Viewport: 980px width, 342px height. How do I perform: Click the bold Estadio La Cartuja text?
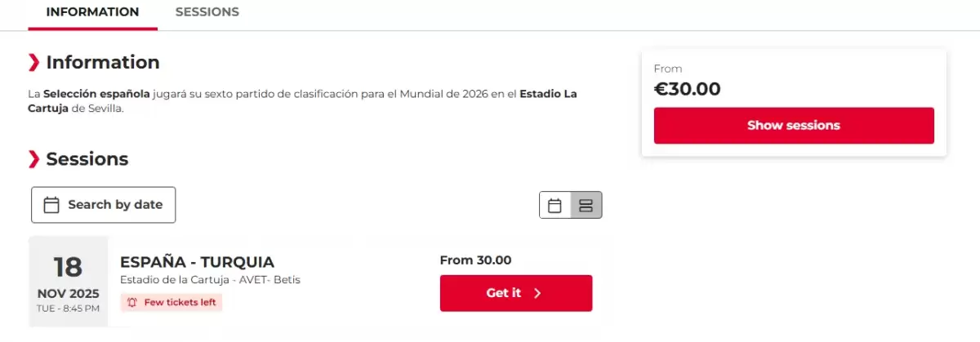click(x=548, y=94)
